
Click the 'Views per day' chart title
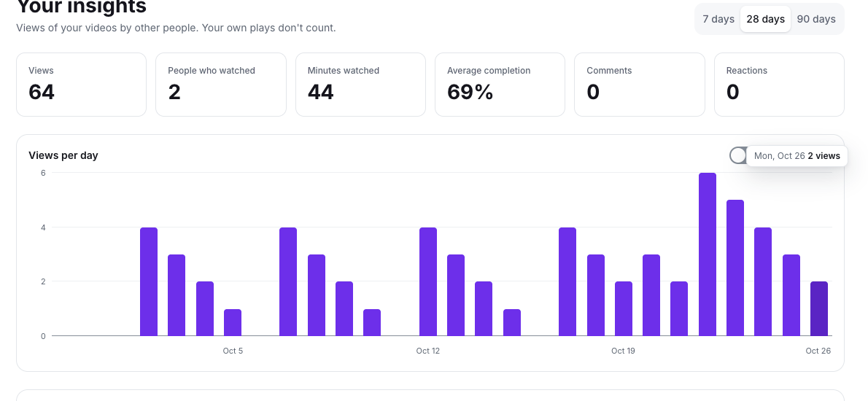pos(63,155)
